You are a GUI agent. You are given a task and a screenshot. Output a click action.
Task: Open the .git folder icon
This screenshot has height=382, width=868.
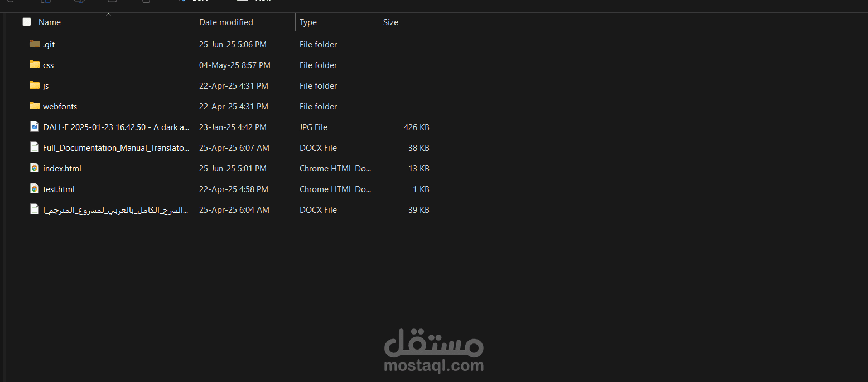click(x=35, y=44)
